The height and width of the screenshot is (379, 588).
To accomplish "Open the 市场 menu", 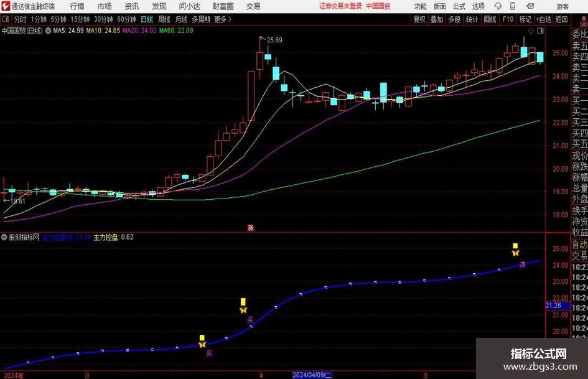I will click(105, 6).
